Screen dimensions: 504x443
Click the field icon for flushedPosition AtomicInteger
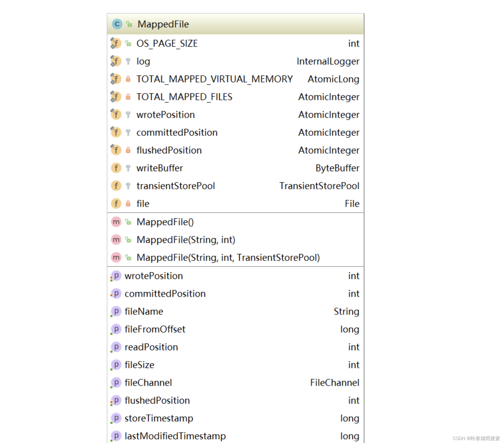(x=116, y=150)
